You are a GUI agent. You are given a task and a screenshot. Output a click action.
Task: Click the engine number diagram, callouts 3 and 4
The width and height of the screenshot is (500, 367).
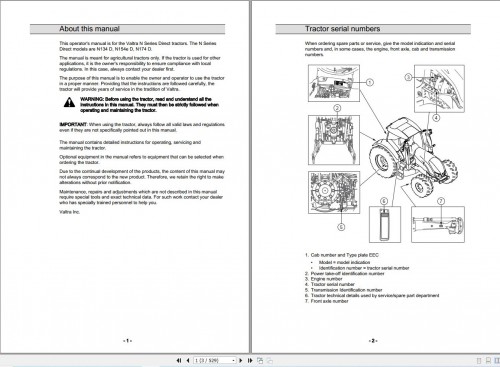[x=439, y=89]
